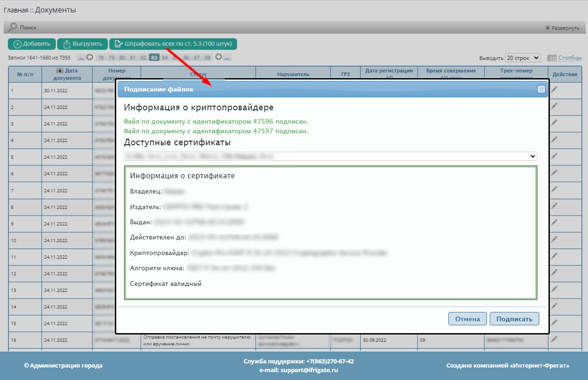Click the edit pencil in row 1
The height and width of the screenshot is (380, 588).
[554, 90]
